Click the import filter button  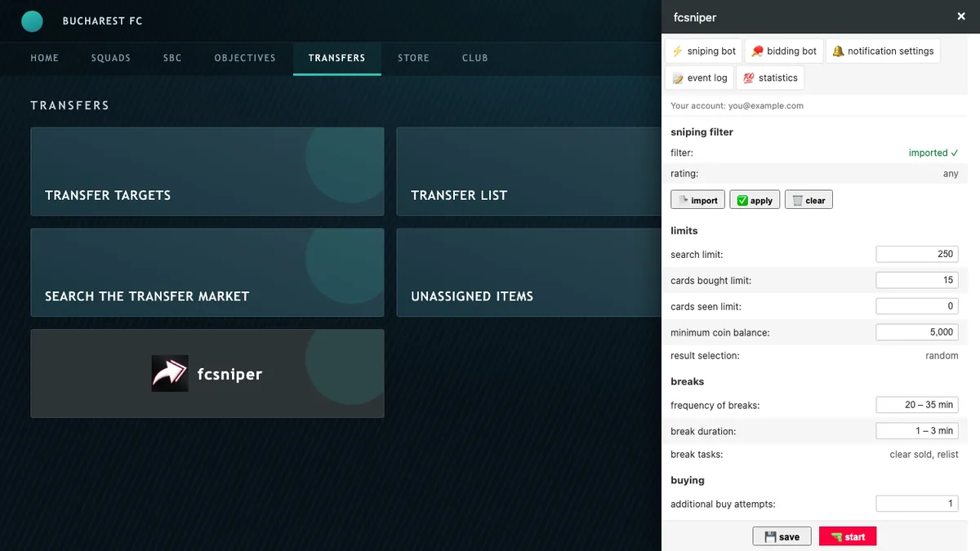pos(698,200)
